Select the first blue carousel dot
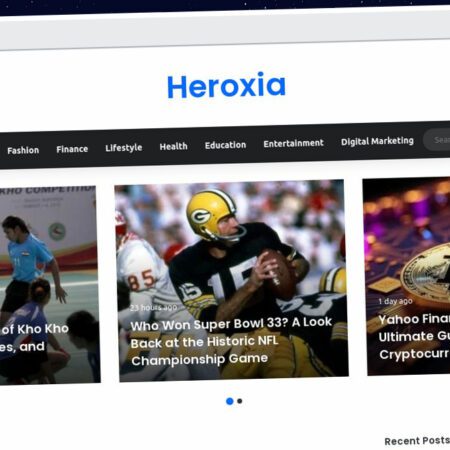 point(230,401)
